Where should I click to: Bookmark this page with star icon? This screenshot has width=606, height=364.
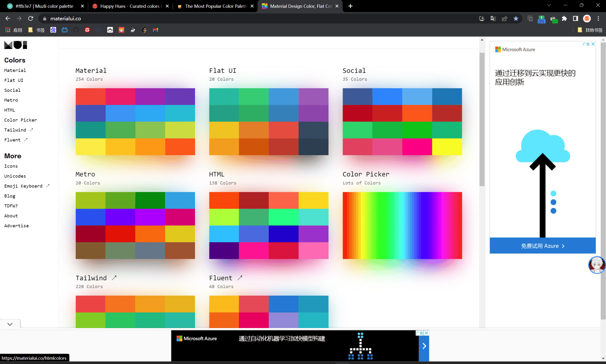(516, 18)
